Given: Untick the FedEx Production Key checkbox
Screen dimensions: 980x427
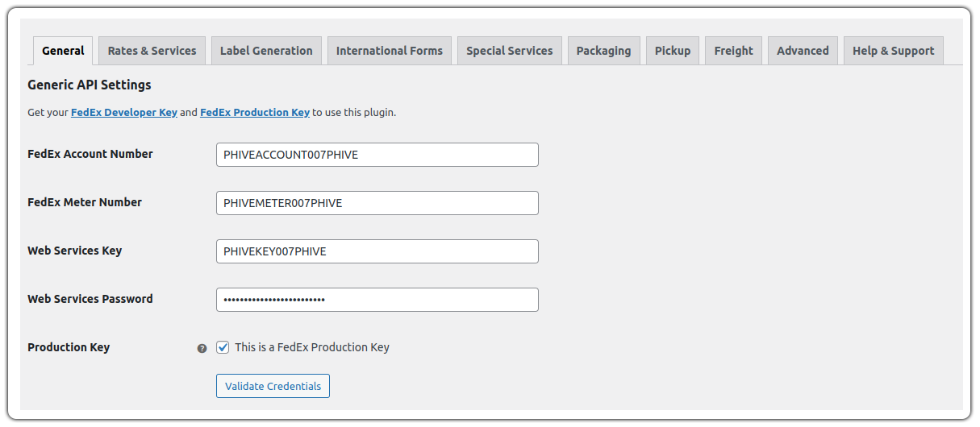Looking at the screenshot, I should [223, 347].
